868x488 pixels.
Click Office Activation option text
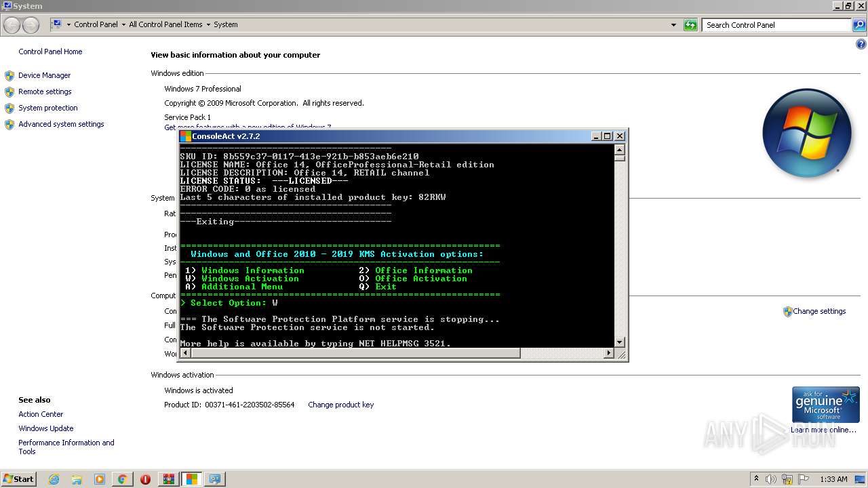pyautogui.click(x=421, y=279)
